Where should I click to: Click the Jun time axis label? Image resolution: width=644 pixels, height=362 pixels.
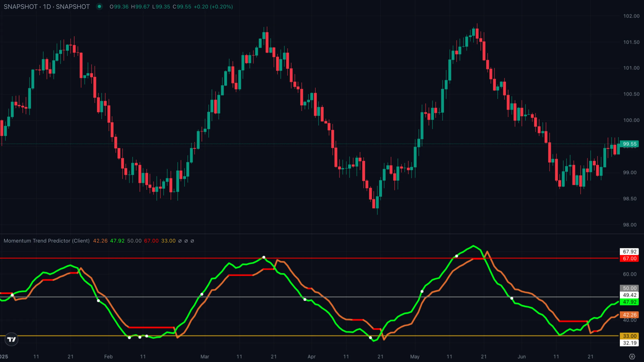[522, 357]
